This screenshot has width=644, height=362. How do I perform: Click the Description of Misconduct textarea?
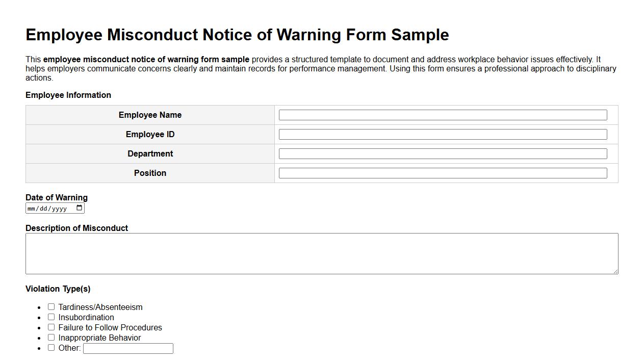click(322, 253)
